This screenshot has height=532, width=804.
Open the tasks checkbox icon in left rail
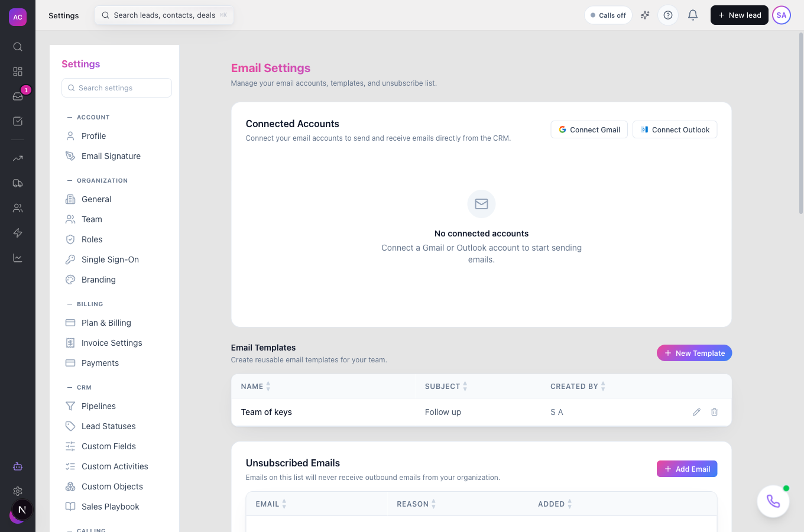[x=18, y=121]
